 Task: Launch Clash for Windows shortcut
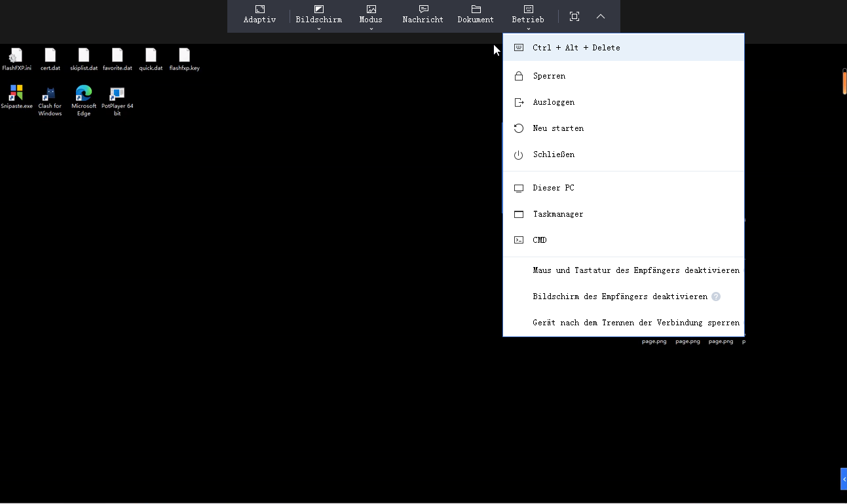(50, 94)
